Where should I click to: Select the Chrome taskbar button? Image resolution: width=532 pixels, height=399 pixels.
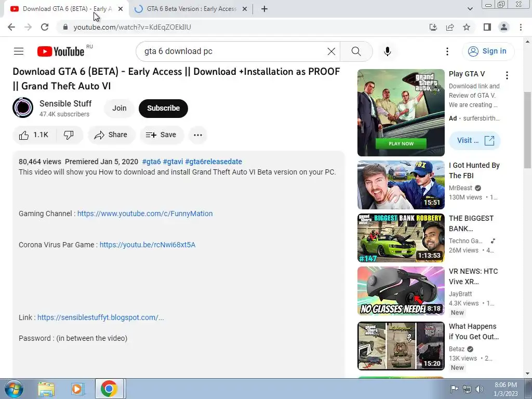[x=109, y=389]
